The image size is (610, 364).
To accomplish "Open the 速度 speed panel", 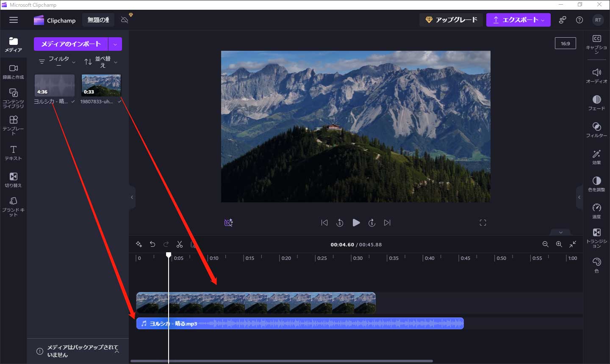I will click(x=596, y=211).
